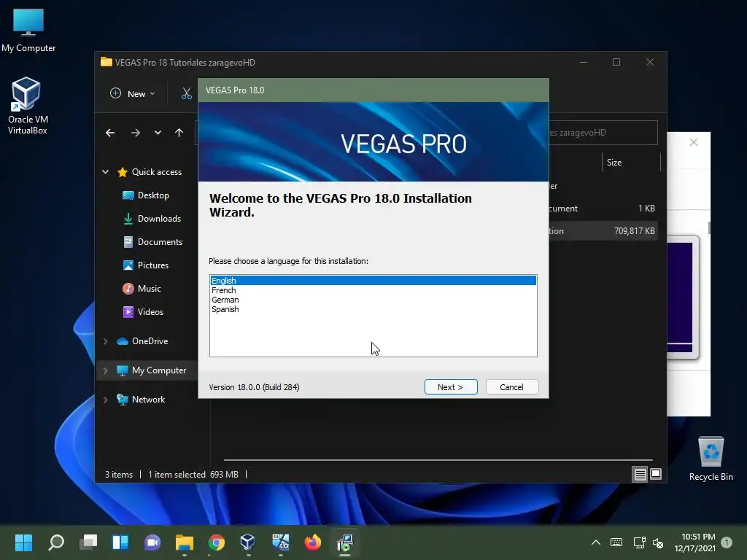Open the recent locations chevron dropdown
The image size is (747, 560).
coord(158,133)
